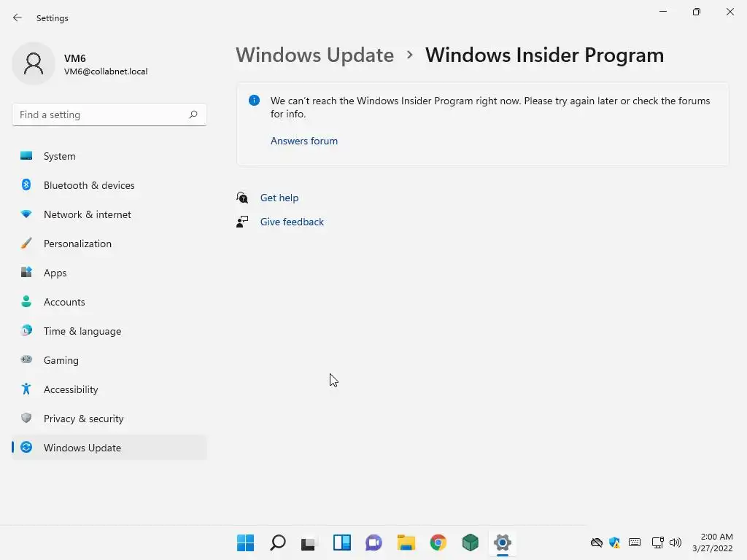Click the System monitor icon in sidebar

click(x=26, y=156)
